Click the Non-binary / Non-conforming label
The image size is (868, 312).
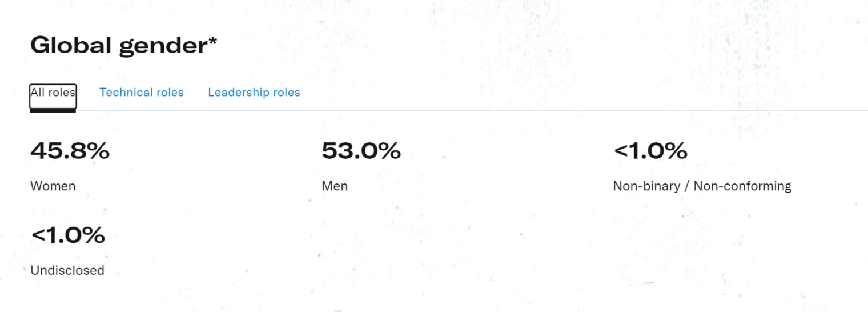[x=702, y=186]
